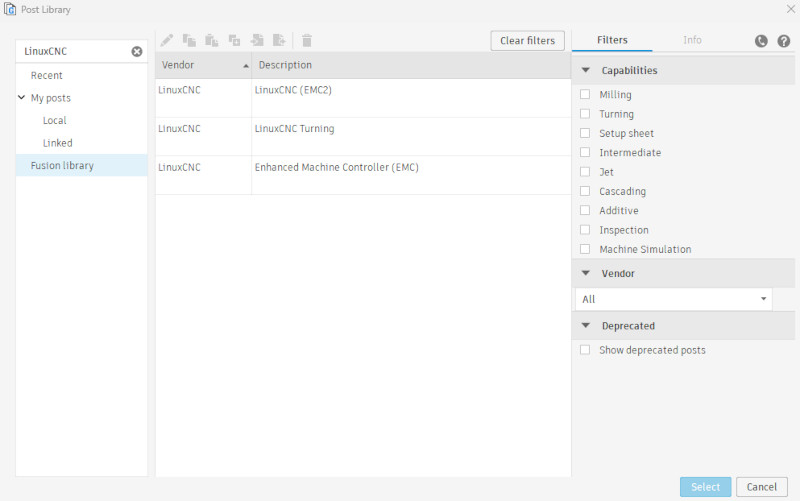Check Machine Simulation filter

point(585,249)
